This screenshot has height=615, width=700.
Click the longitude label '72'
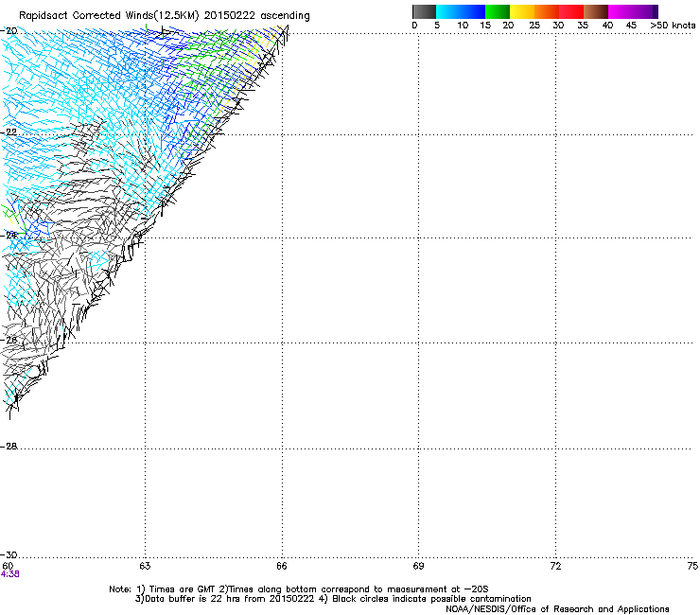pyautogui.click(x=555, y=566)
